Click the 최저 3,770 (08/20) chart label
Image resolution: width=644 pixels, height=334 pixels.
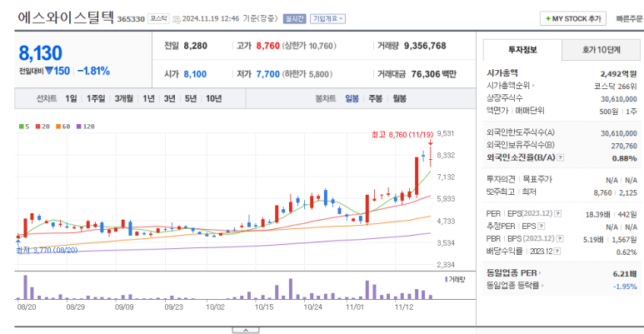[x=47, y=250]
